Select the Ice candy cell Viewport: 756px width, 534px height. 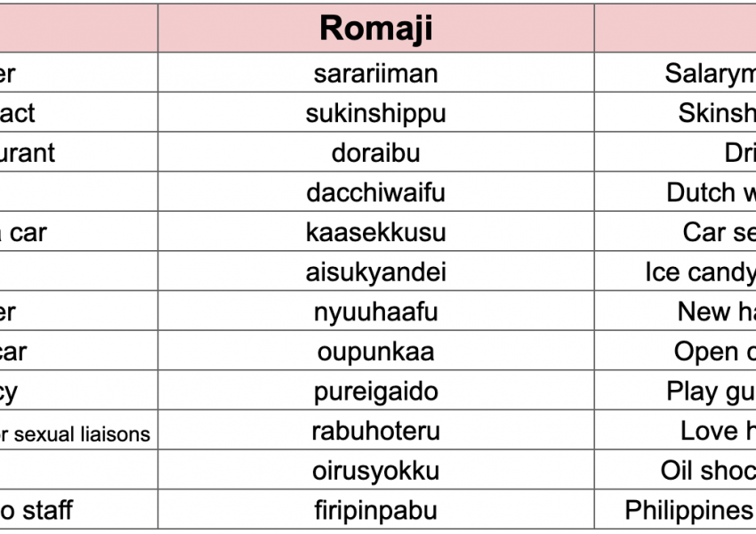point(699,271)
